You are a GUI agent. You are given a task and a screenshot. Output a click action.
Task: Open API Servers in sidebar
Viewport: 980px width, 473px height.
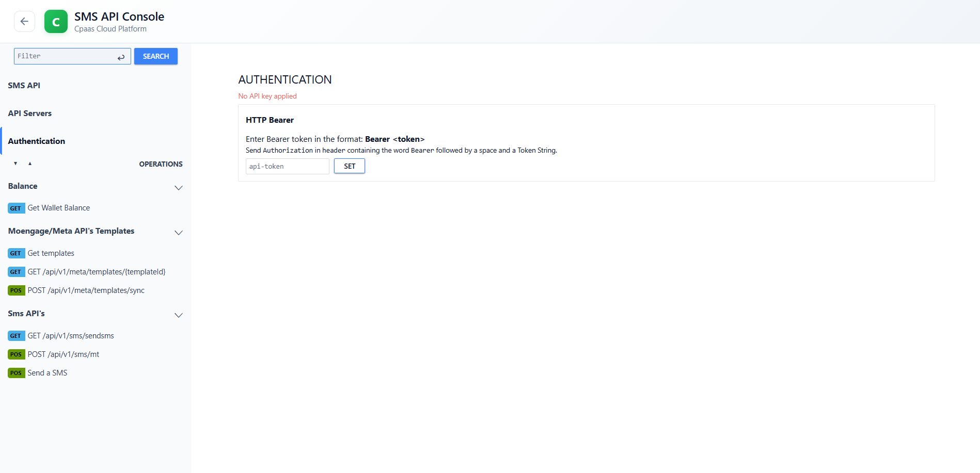pos(30,113)
